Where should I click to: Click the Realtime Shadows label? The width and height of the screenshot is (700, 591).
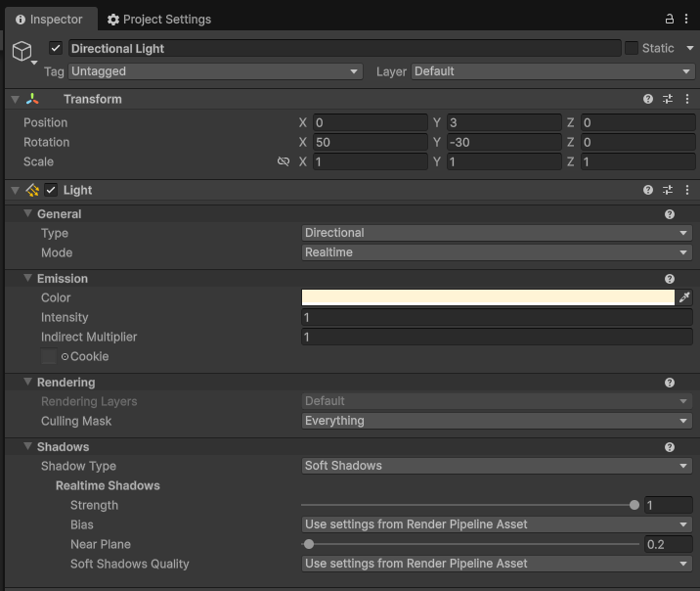(108, 485)
